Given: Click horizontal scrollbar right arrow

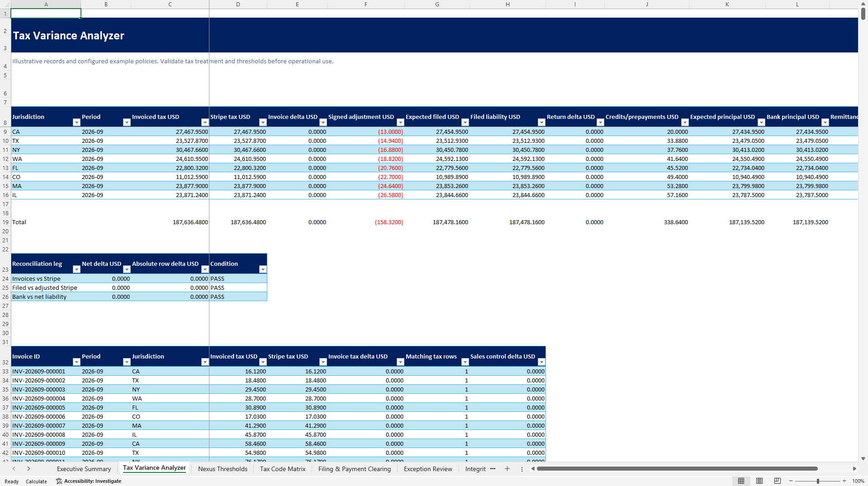Looking at the screenshot, I should click(x=854, y=469).
